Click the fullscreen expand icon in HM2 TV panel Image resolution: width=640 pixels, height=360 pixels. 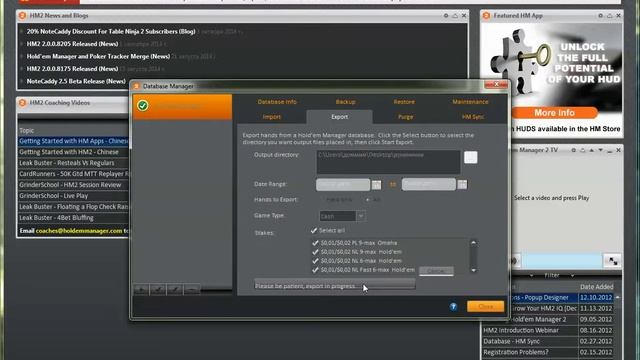coord(613,261)
